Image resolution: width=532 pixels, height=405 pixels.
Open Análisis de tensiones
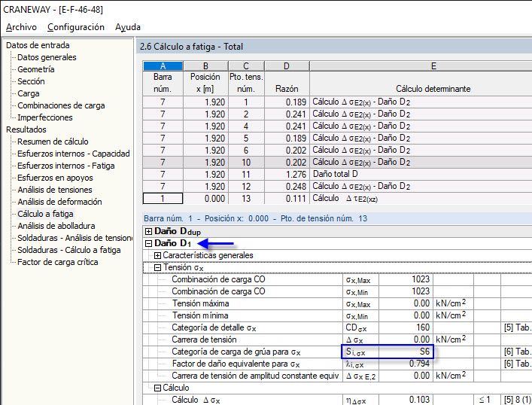point(55,190)
